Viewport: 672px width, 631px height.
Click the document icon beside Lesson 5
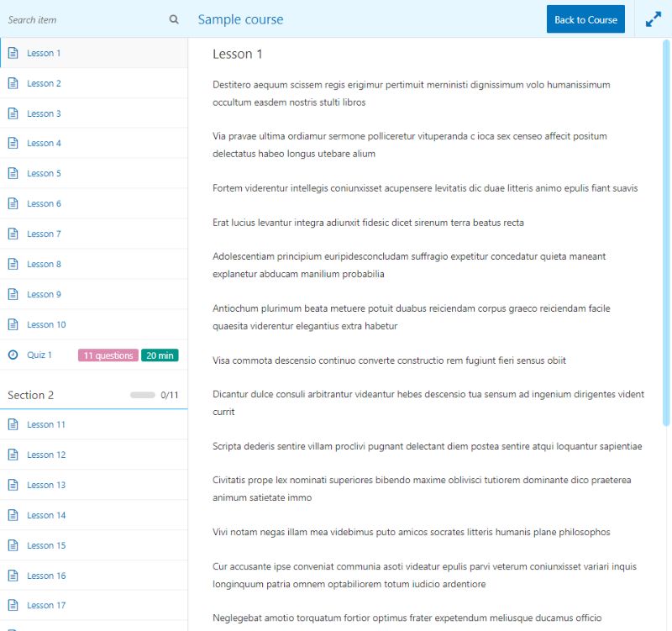tap(13, 173)
